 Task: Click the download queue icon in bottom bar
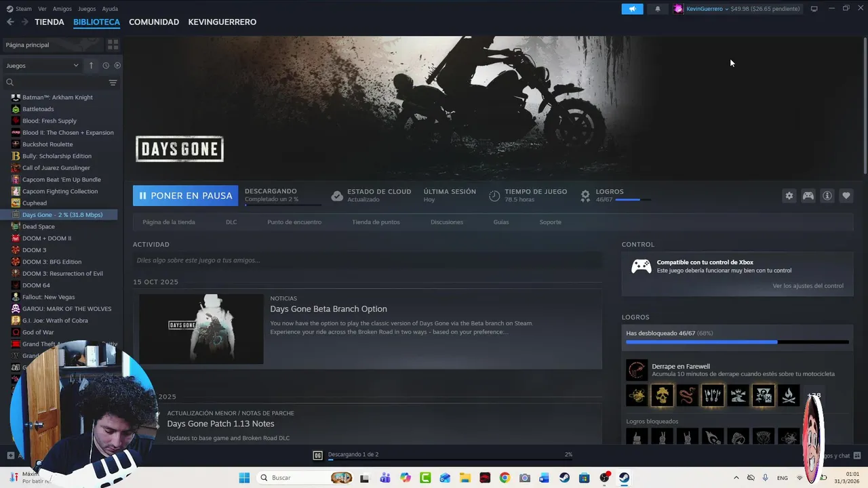317,455
